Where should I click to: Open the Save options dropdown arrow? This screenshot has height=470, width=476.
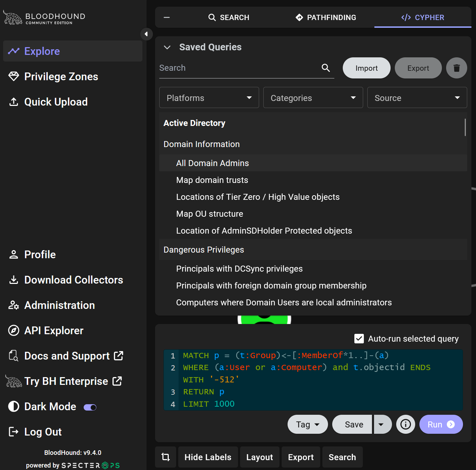pos(382,424)
